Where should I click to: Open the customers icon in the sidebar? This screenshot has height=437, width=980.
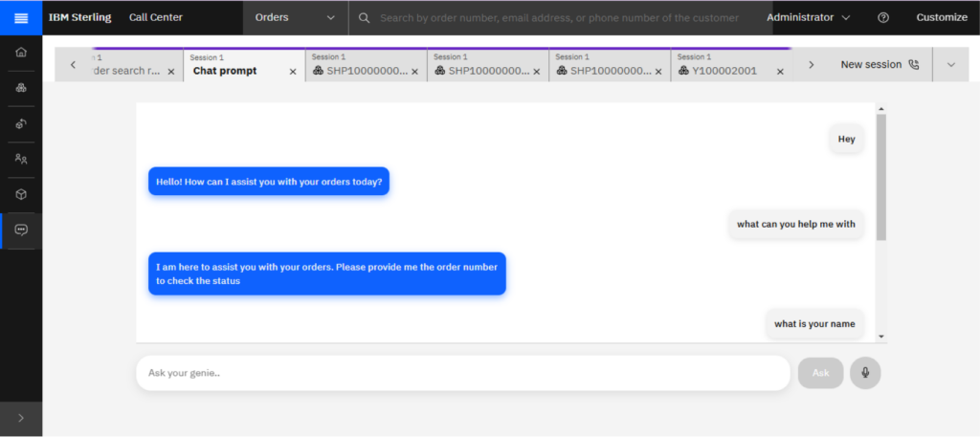point(21,159)
